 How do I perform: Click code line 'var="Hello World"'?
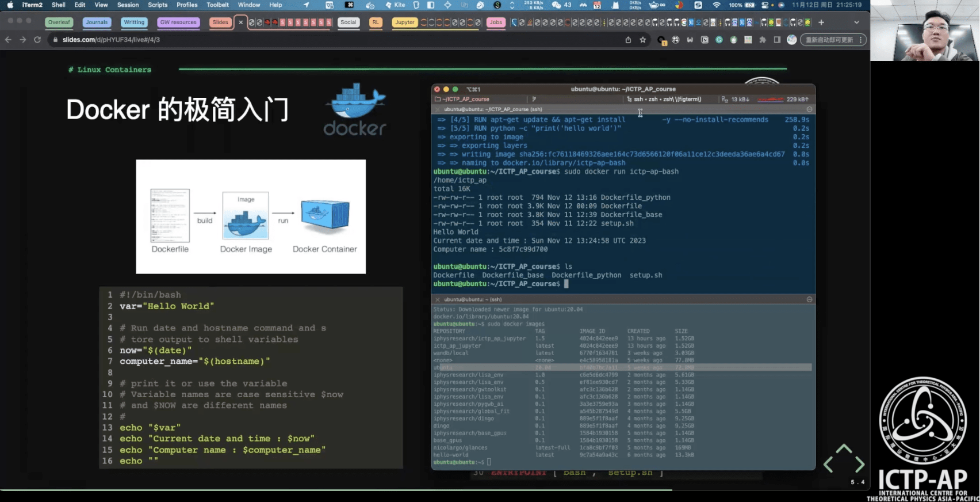click(x=167, y=306)
